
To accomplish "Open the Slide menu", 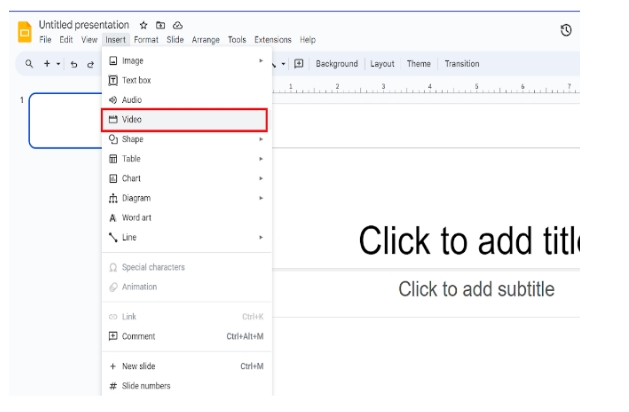I will click(175, 40).
